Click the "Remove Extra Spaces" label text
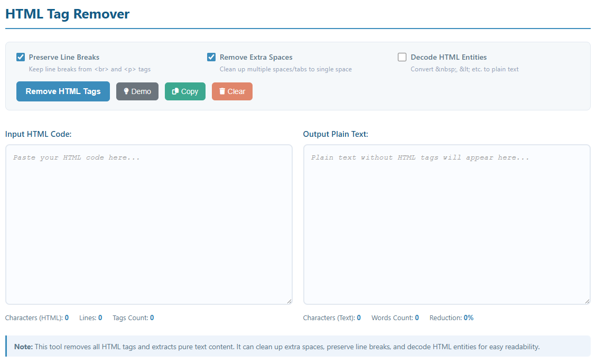 click(x=256, y=57)
